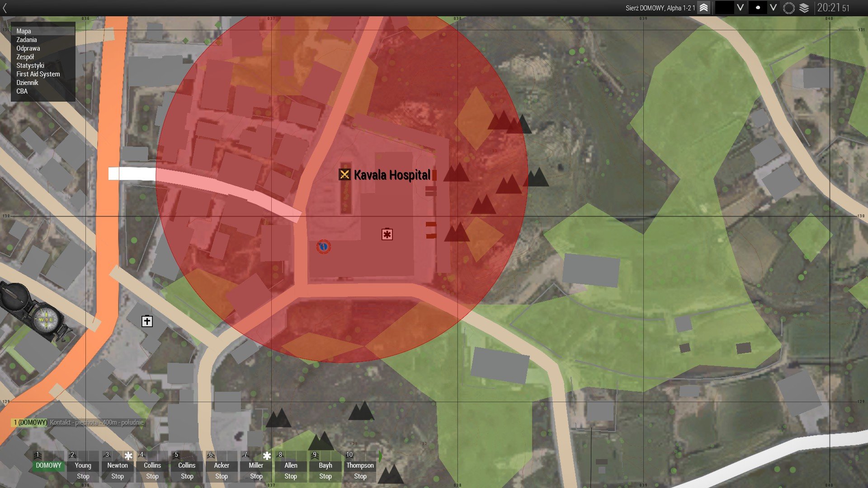Click the white cross chapel map icon
Viewport: 868px width, 488px height.
pyautogui.click(x=147, y=321)
